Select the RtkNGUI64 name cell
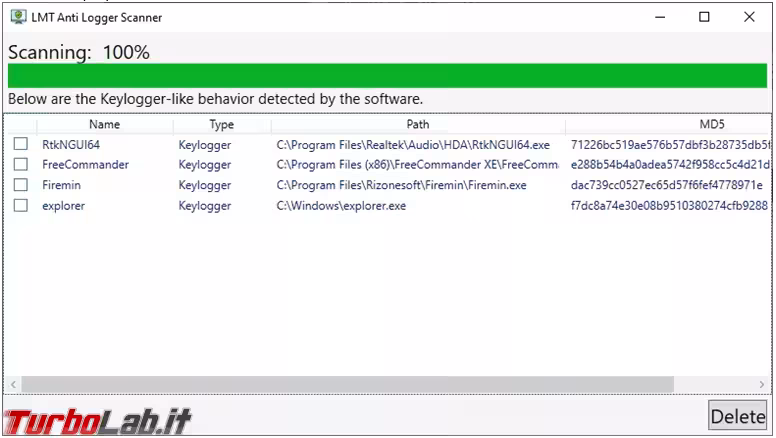 pos(71,145)
